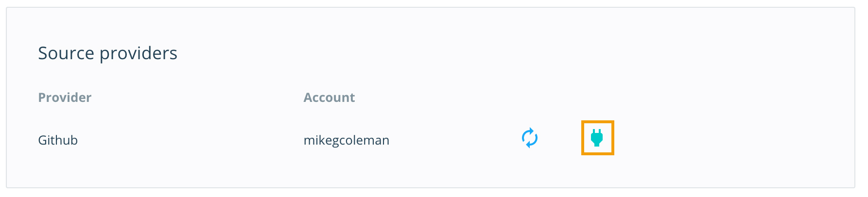The image size is (868, 197).
Task: Click the blue sync arrows icon
Action: click(529, 138)
